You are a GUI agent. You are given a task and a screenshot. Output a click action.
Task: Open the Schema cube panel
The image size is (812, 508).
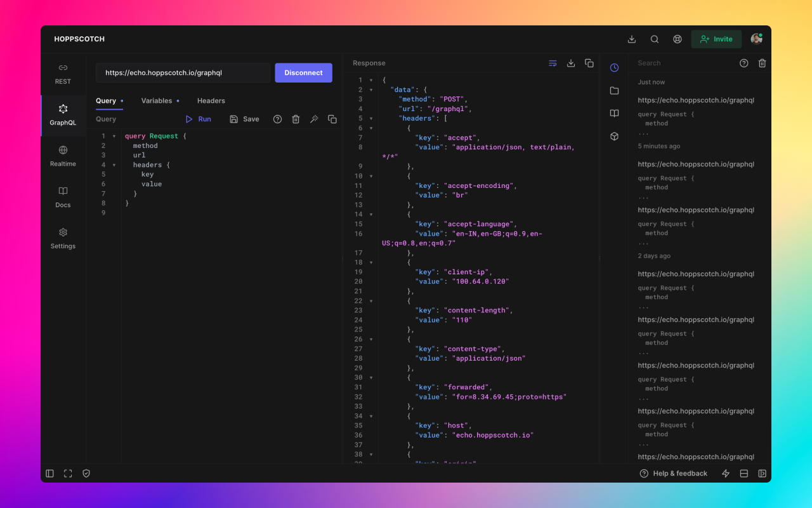(x=614, y=137)
